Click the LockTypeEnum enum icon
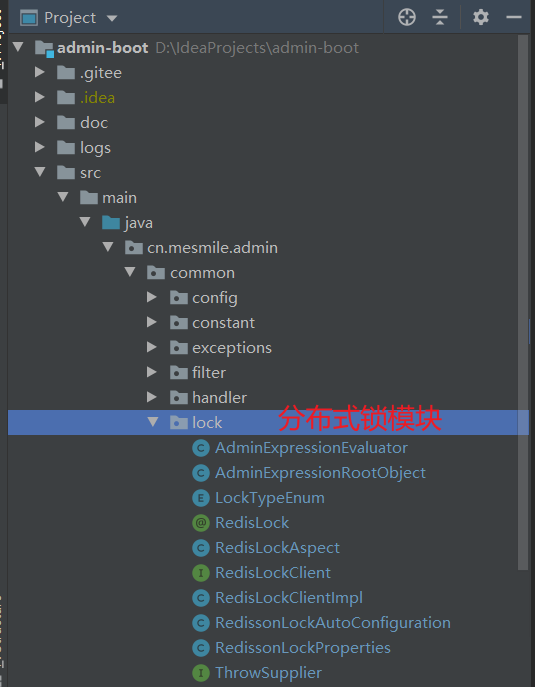Viewport: 535px width, 687px height. tap(201, 498)
